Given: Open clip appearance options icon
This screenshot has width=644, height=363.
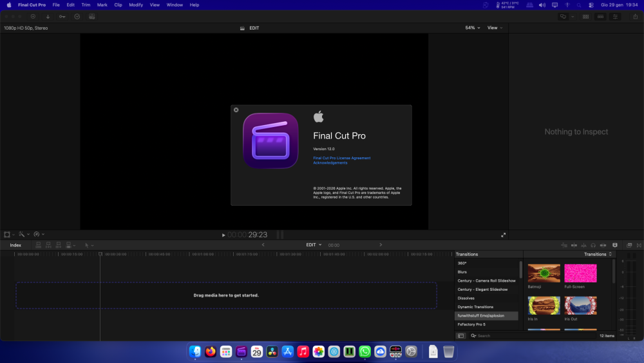Looking at the screenshot, I should coord(615,246).
